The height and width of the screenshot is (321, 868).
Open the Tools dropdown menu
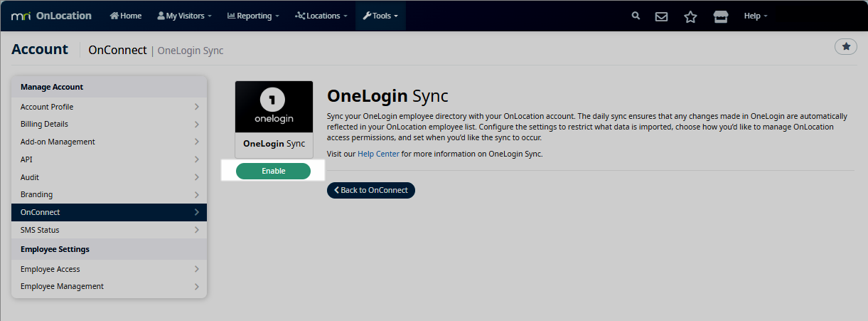(380, 16)
